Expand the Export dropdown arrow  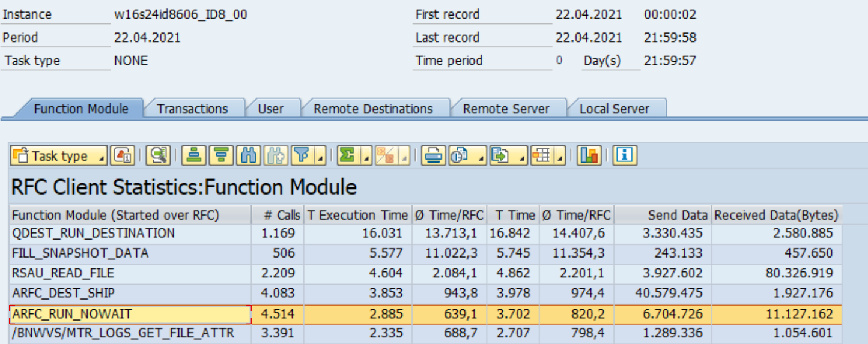pyautogui.click(x=521, y=157)
